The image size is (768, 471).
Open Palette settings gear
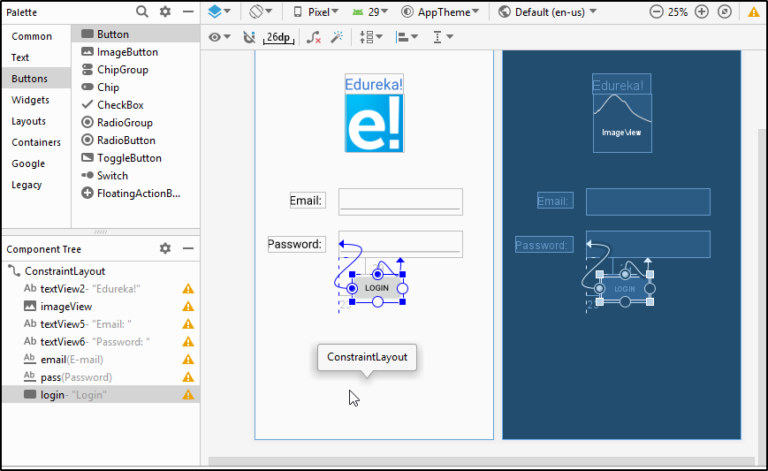(x=166, y=12)
